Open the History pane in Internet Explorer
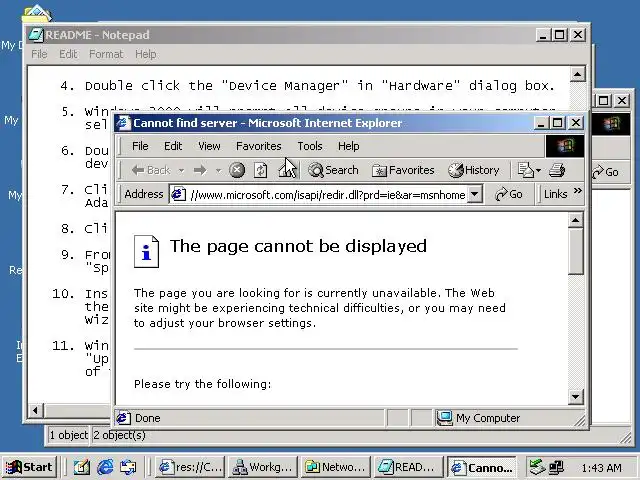 pos(473,170)
